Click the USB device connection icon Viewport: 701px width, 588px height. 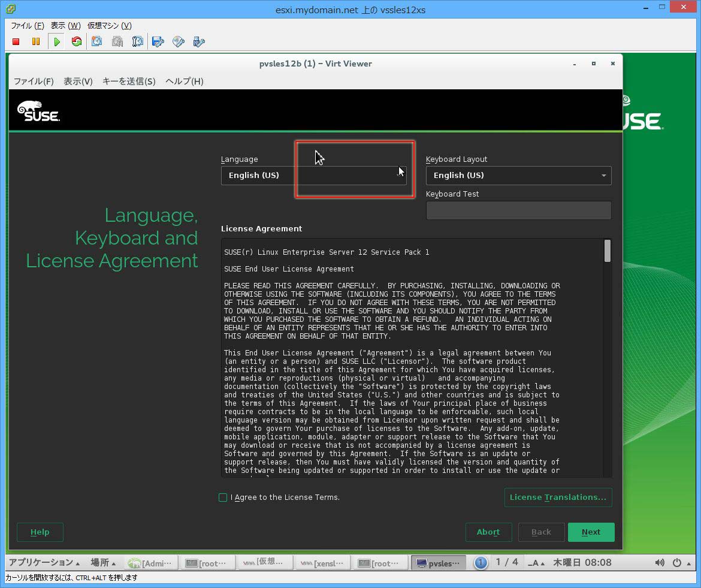pyautogui.click(x=198, y=41)
